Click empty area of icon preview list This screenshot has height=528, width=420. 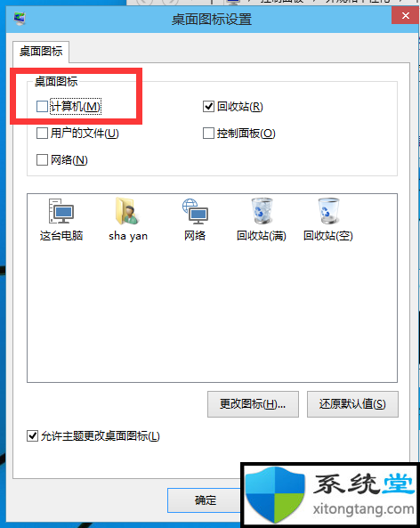point(212,313)
